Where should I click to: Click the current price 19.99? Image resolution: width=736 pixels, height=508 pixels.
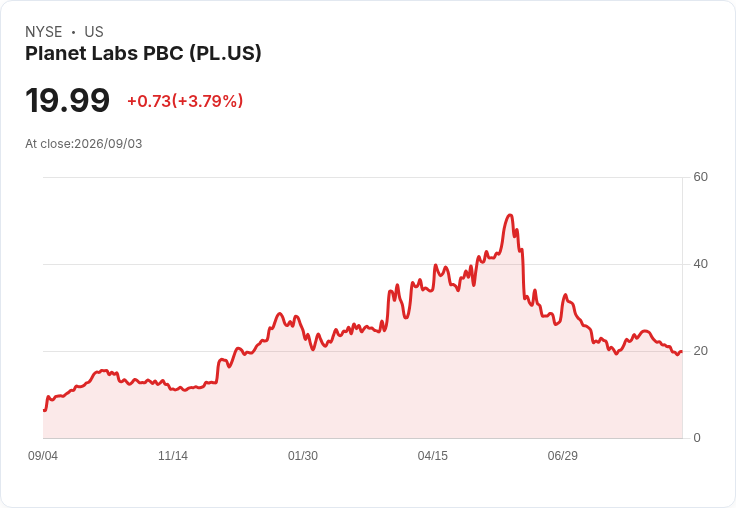[67, 100]
